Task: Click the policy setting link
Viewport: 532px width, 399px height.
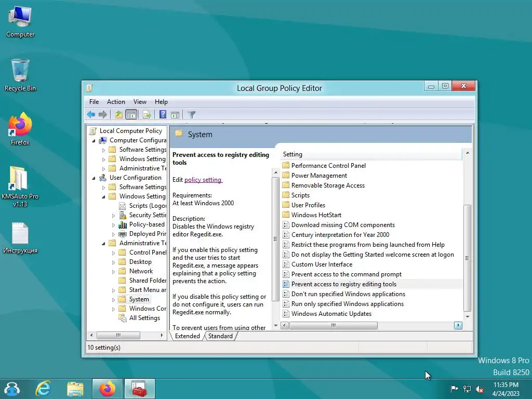Action: coord(203,180)
